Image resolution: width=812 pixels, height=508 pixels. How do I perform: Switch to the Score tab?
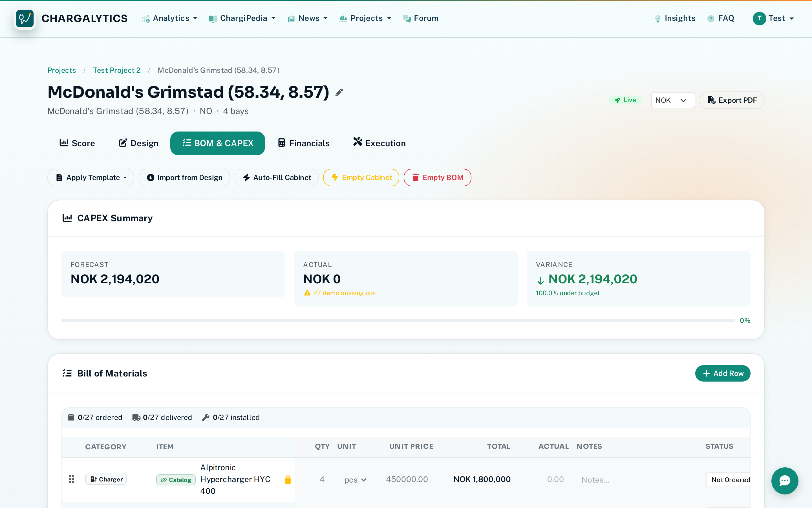[x=77, y=143]
